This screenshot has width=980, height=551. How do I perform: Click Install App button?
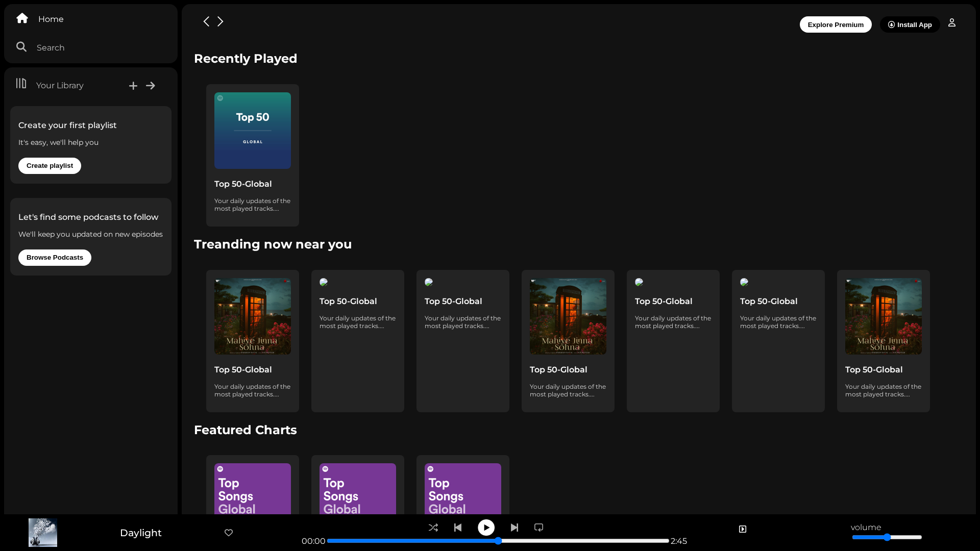(x=910, y=24)
